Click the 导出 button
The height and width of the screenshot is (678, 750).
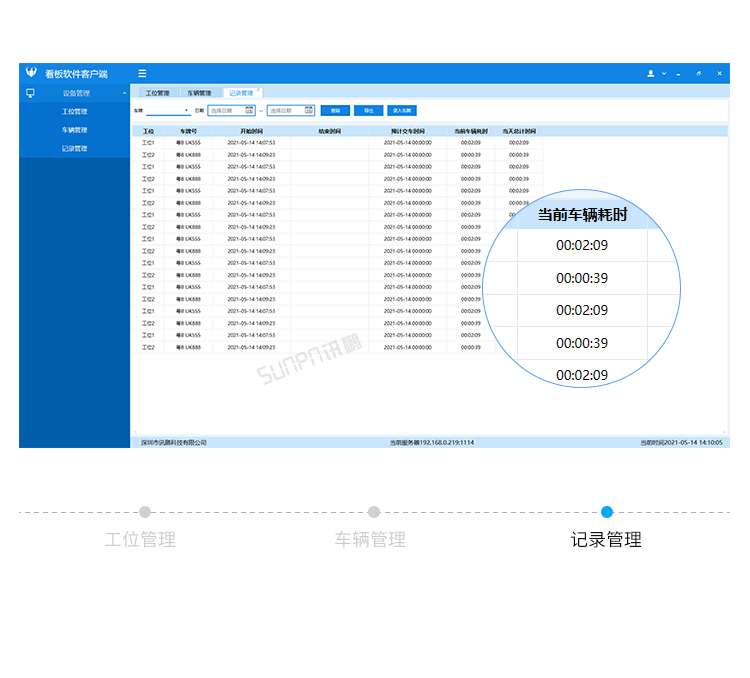tap(369, 111)
